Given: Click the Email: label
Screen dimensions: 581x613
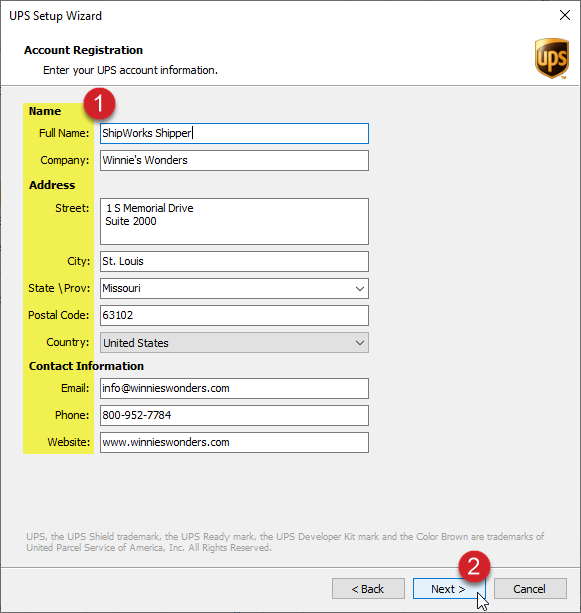Looking at the screenshot, I should pos(75,388).
